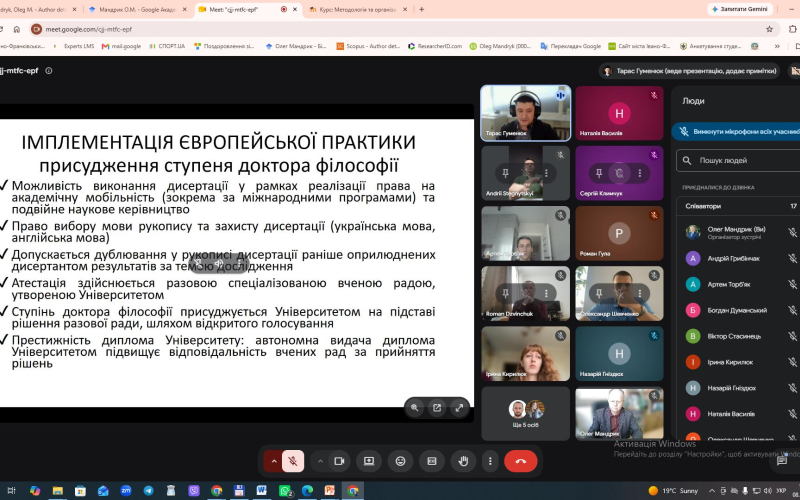
Task: Click 'Тарас Гуменюк (веде презентацію…)' presenter chip
Action: (x=690, y=71)
